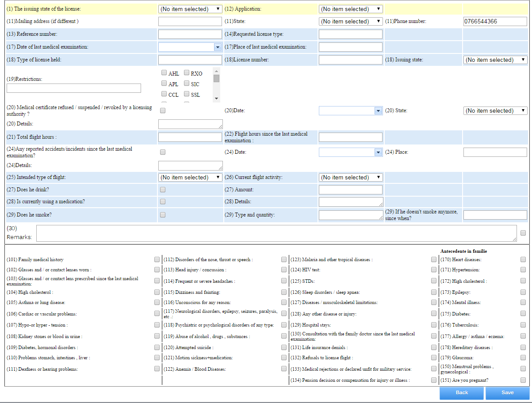Open the date of last medical examination picker

(x=217, y=47)
